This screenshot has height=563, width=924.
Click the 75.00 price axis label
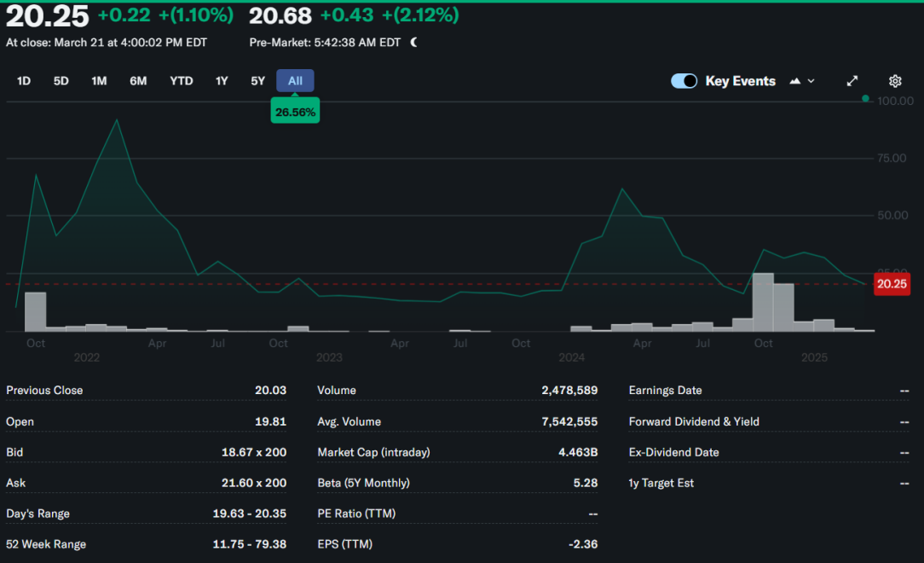pos(892,158)
